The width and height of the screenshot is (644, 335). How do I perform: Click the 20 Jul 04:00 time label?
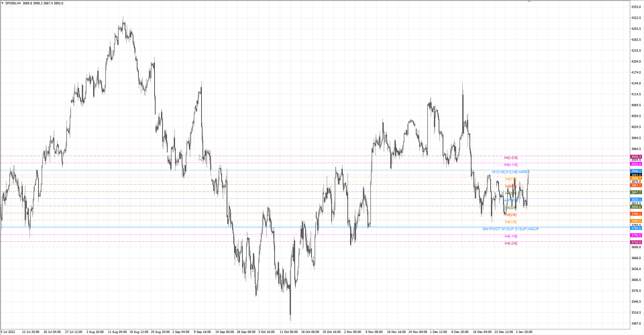click(x=52, y=332)
